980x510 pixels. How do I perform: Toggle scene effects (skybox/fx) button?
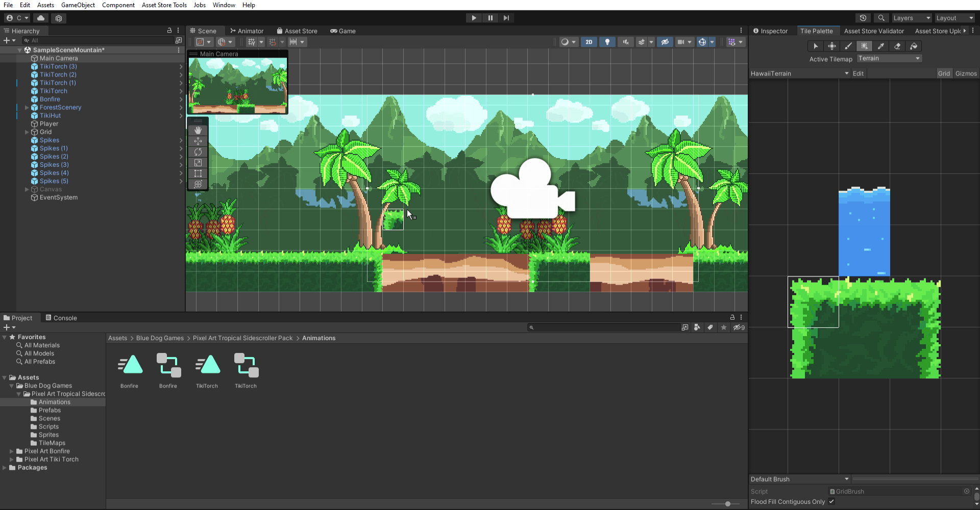[x=642, y=42]
